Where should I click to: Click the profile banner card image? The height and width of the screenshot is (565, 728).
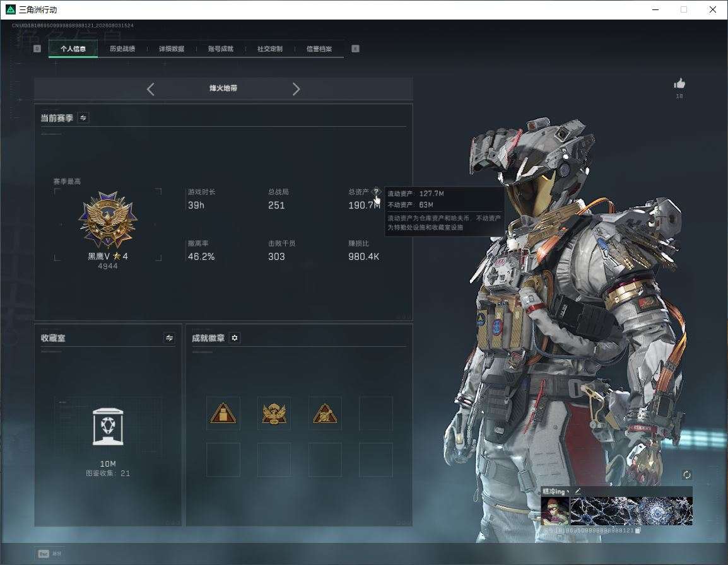pos(631,511)
